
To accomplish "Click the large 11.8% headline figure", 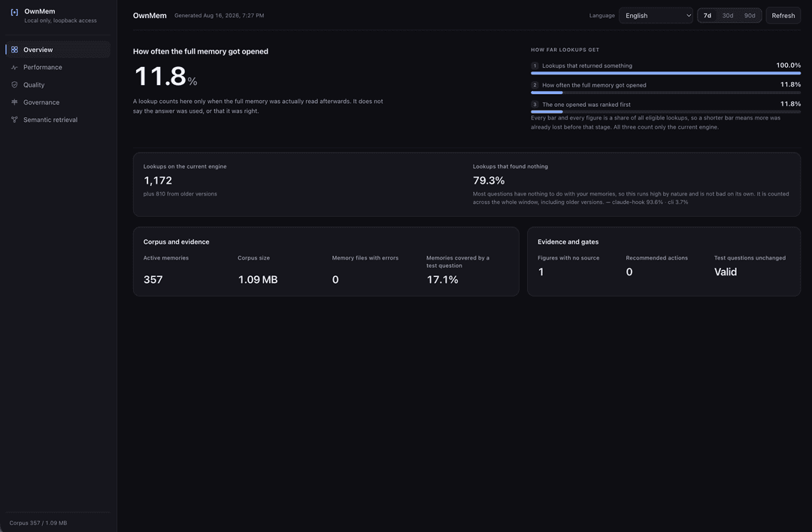I will coord(165,76).
